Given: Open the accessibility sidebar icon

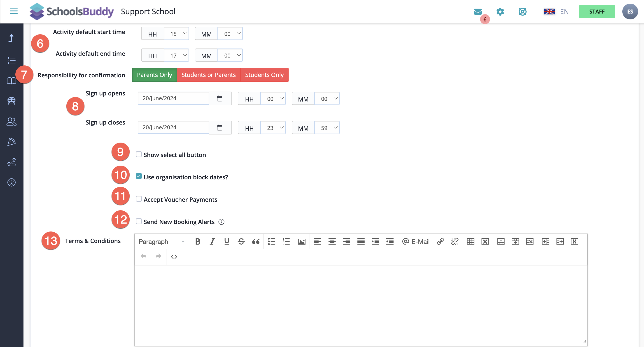Looking at the screenshot, I should 12,182.
